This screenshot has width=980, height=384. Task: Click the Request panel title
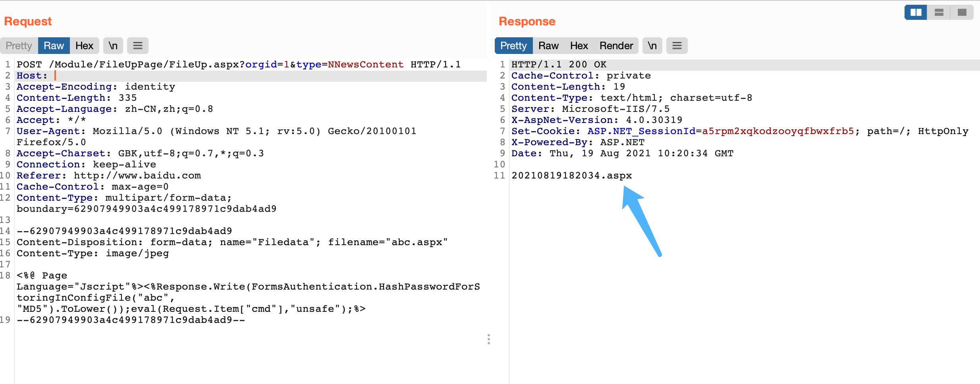click(x=28, y=21)
